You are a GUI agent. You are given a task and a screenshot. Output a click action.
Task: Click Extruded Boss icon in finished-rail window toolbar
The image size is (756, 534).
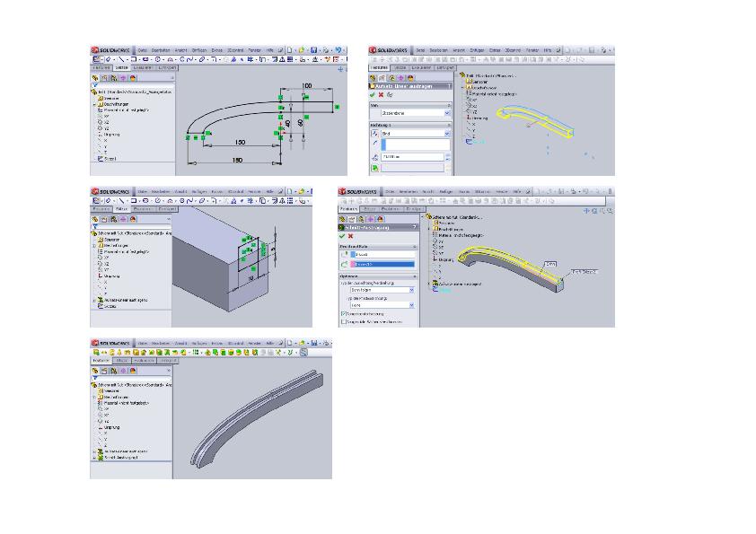coord(96,353)
